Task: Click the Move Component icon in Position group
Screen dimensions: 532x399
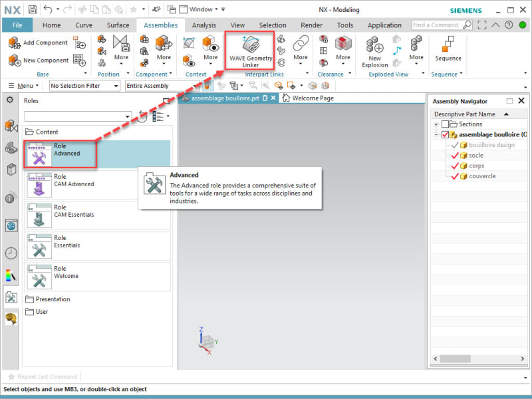Action: tap(102, 39)
